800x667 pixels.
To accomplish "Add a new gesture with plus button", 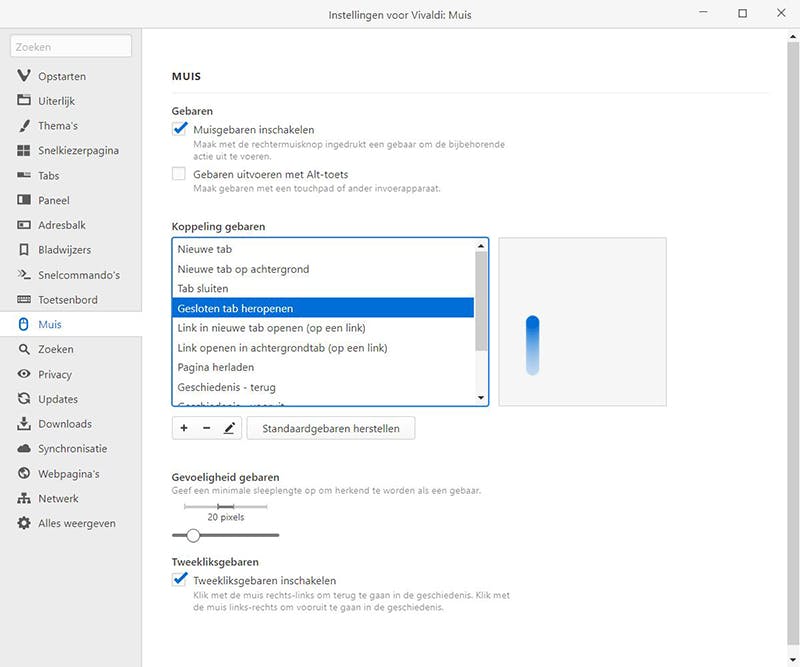I will click(x=184, y=428).
